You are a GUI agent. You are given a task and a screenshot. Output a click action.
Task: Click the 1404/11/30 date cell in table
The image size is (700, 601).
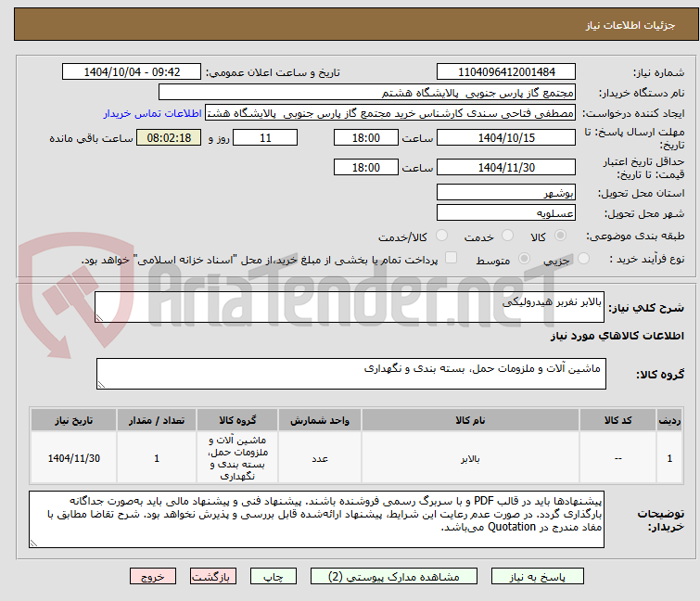click(x=73, y=458)
